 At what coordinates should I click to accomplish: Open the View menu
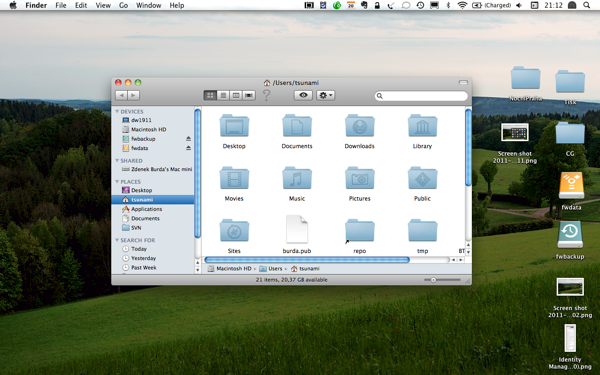tap(103, 5)
